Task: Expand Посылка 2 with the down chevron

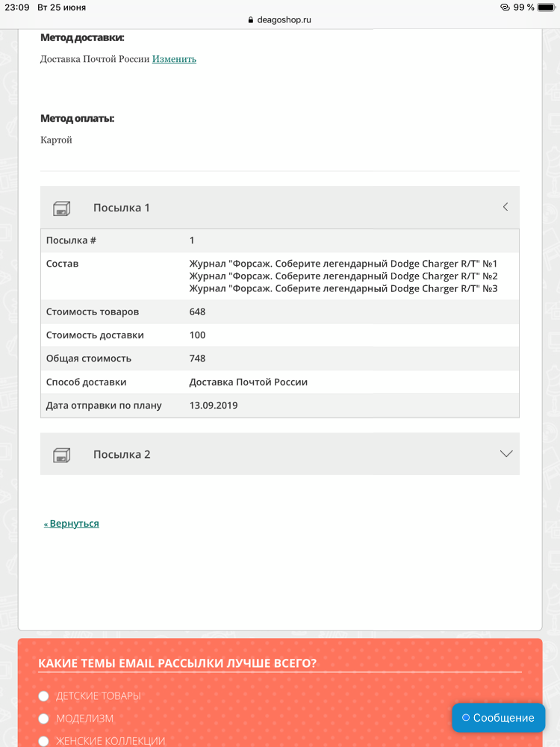Action: (506, 453)
